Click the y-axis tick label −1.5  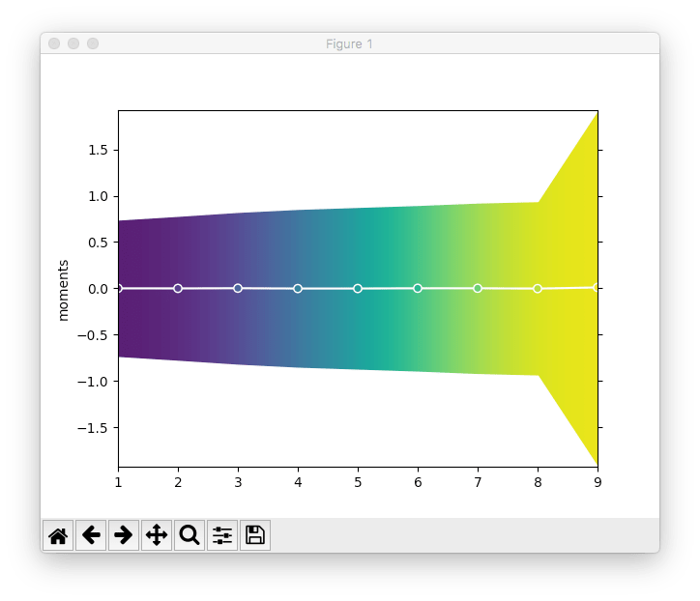click(x=93, y=428)
